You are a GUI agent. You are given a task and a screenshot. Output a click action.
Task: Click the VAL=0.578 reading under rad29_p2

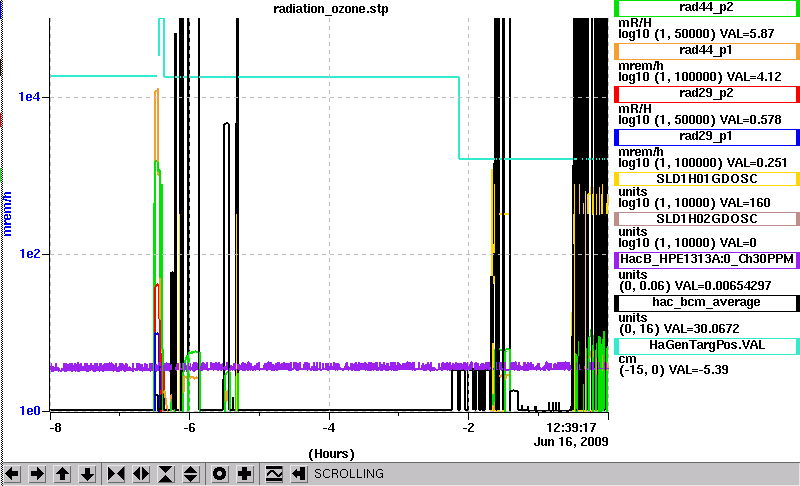point(751,120)
